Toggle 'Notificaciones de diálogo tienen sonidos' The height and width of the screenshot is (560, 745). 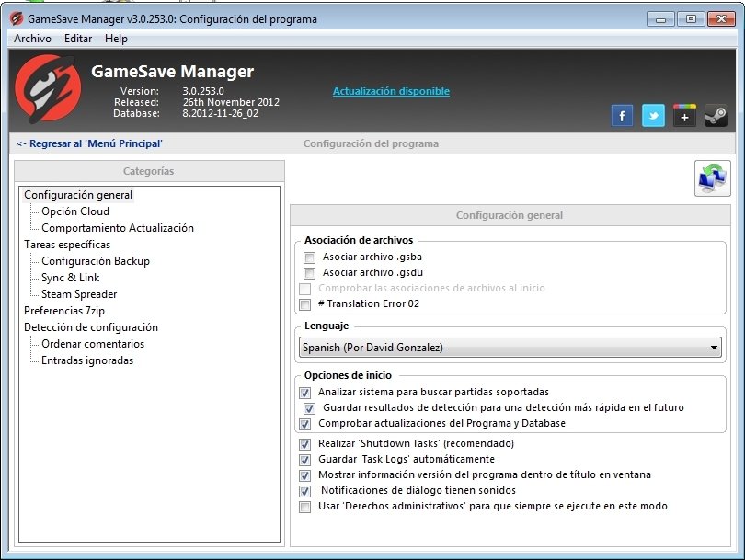pos(305,491)
